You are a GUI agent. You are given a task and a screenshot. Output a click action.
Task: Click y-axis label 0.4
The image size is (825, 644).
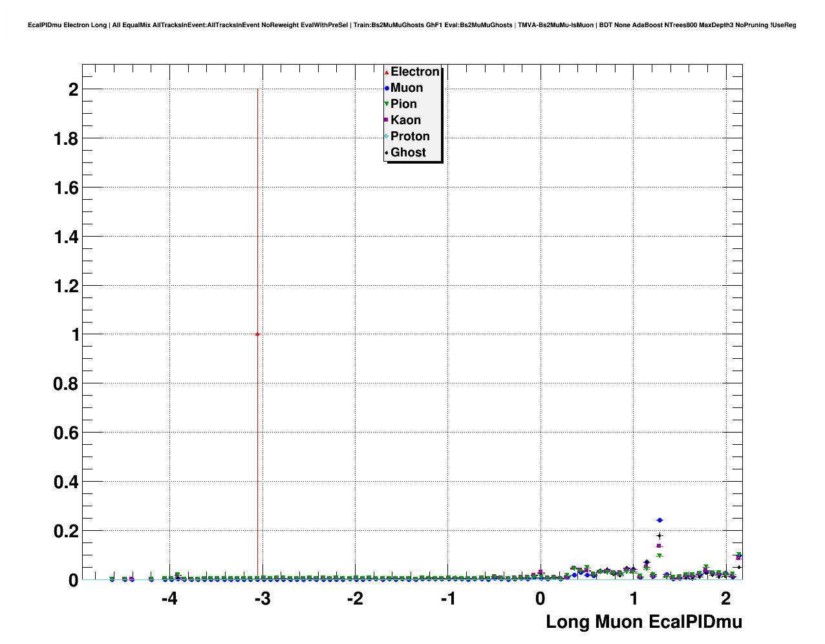(66, 482)
